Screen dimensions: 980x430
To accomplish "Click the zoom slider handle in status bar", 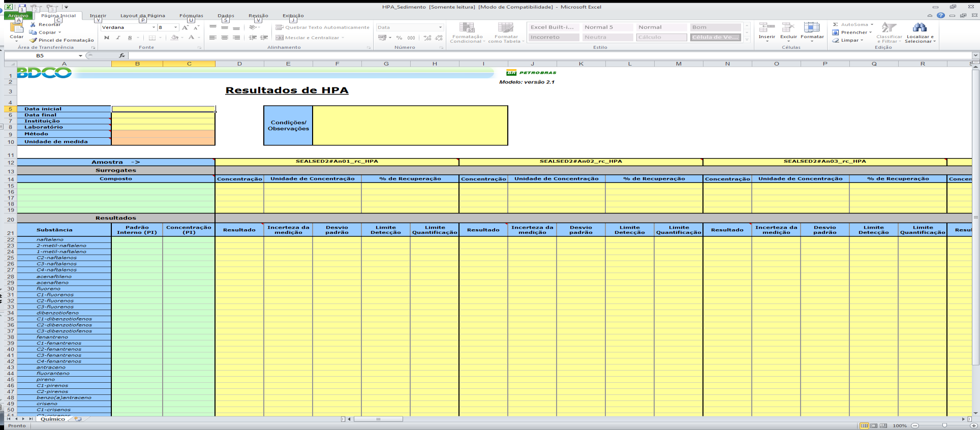I will coord(944,425).
